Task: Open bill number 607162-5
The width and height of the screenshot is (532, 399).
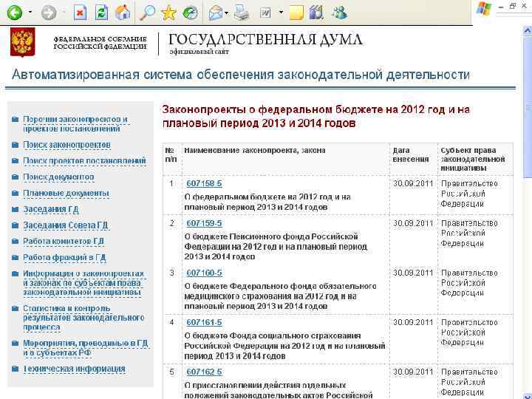Action: click(204, 372)
